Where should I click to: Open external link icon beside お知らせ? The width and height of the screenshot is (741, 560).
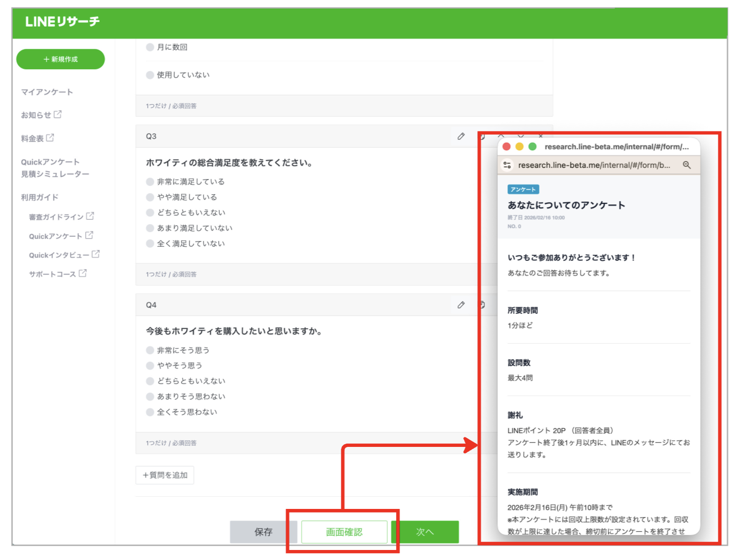(57, 114)
